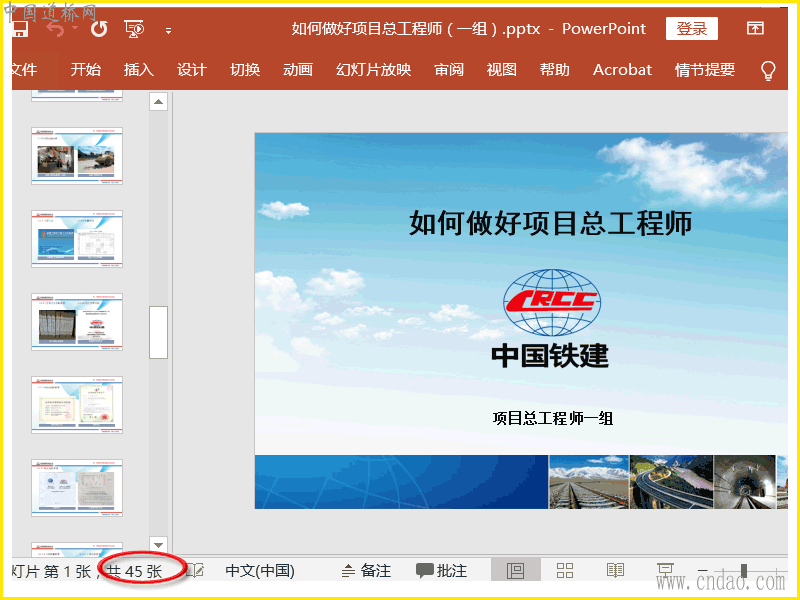This screenshot has height=600, width=800.
Task: Redo the last action
Action: (99, 29)
